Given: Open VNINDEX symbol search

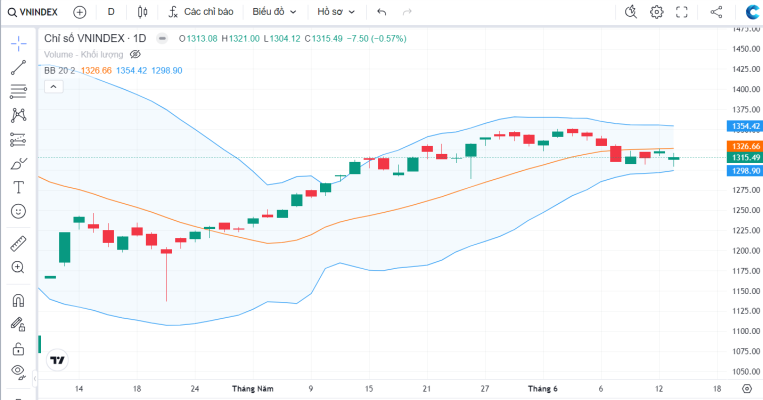Looking at the screenshot, I should [33, 12].
